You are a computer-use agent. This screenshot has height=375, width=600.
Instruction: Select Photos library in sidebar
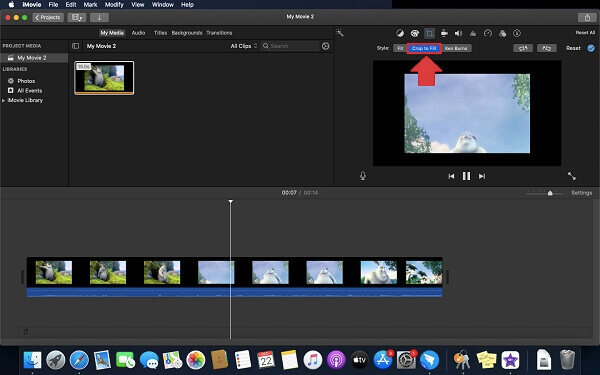pyautogui.click(x=26, y=81)
